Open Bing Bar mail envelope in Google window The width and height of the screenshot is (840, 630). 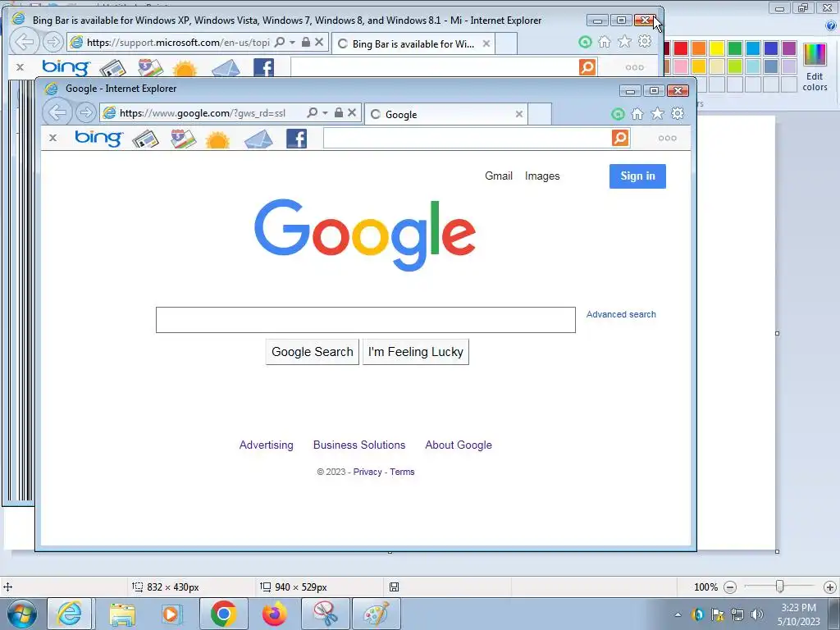[x=258, y=139]
